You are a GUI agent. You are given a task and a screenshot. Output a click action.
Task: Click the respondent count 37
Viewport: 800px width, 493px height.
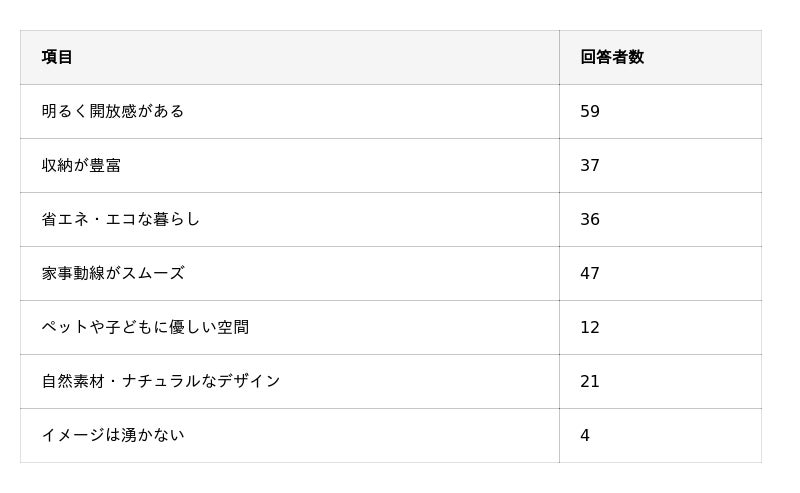coord(590,165)
